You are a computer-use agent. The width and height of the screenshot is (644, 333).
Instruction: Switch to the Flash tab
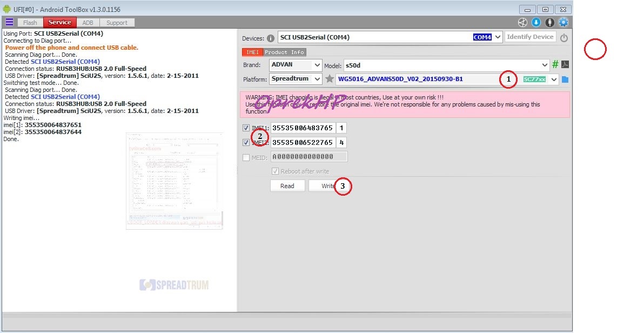pyautogui.click(x=30, y=23)
